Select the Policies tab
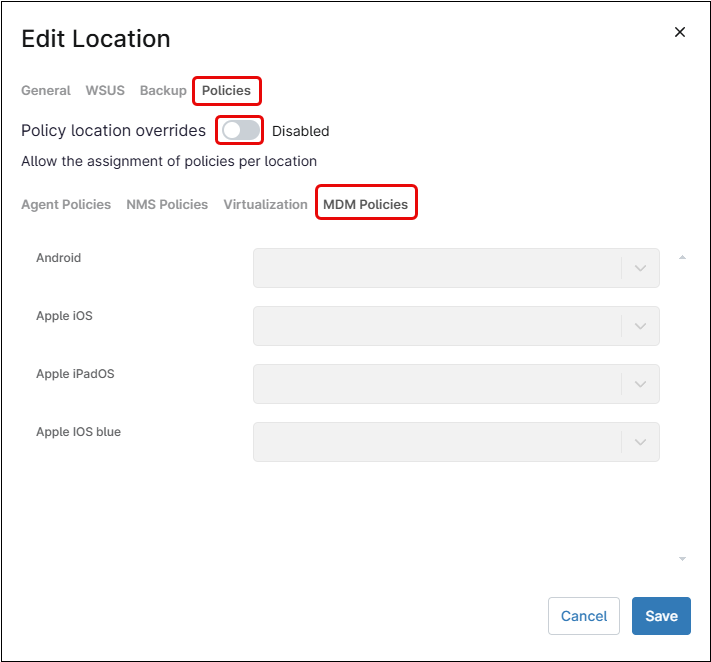711x662 pixels. (x=227, y=90)
